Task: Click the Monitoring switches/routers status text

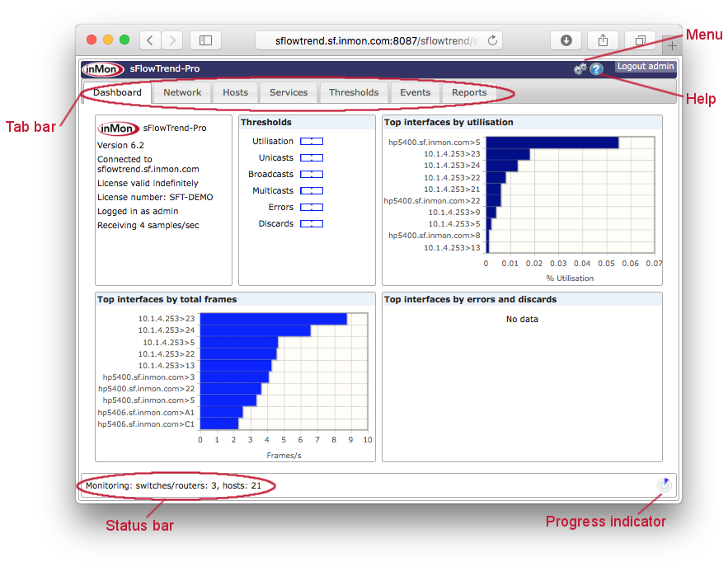Action: coord(174,485)
